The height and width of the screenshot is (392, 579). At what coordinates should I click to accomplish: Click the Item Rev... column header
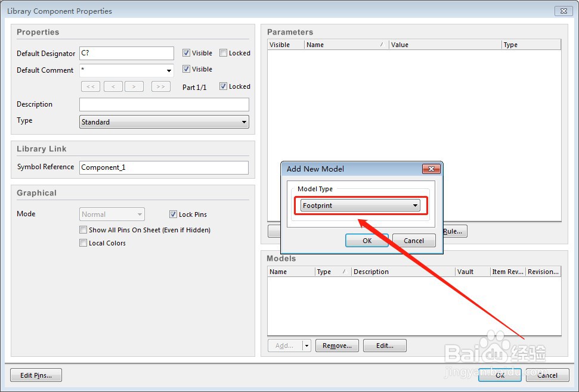coord(507,272)
